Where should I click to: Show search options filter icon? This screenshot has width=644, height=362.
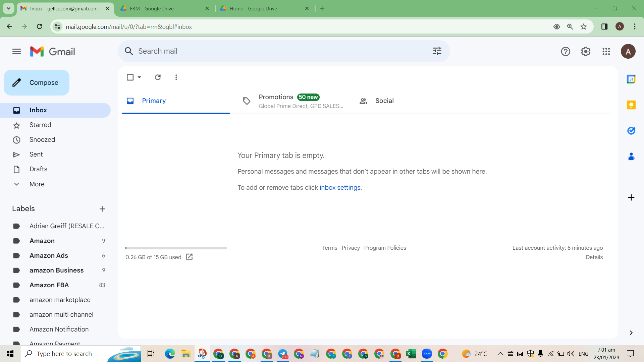point(437,51)
